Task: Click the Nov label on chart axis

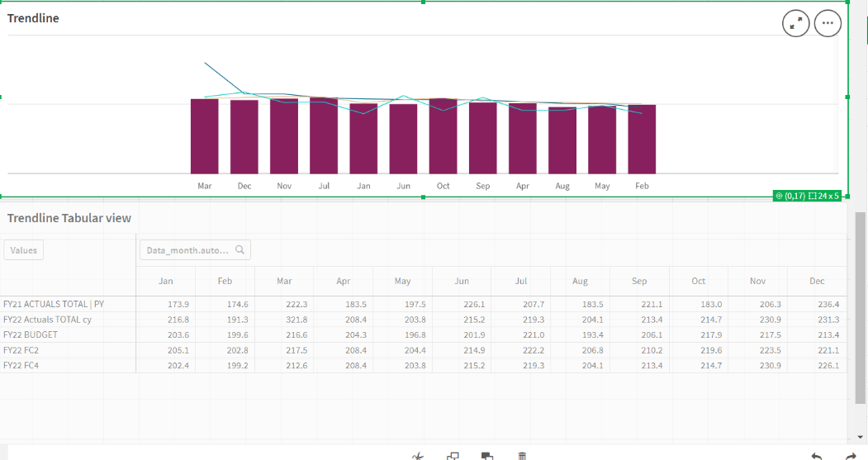Action: pos(284,186)
